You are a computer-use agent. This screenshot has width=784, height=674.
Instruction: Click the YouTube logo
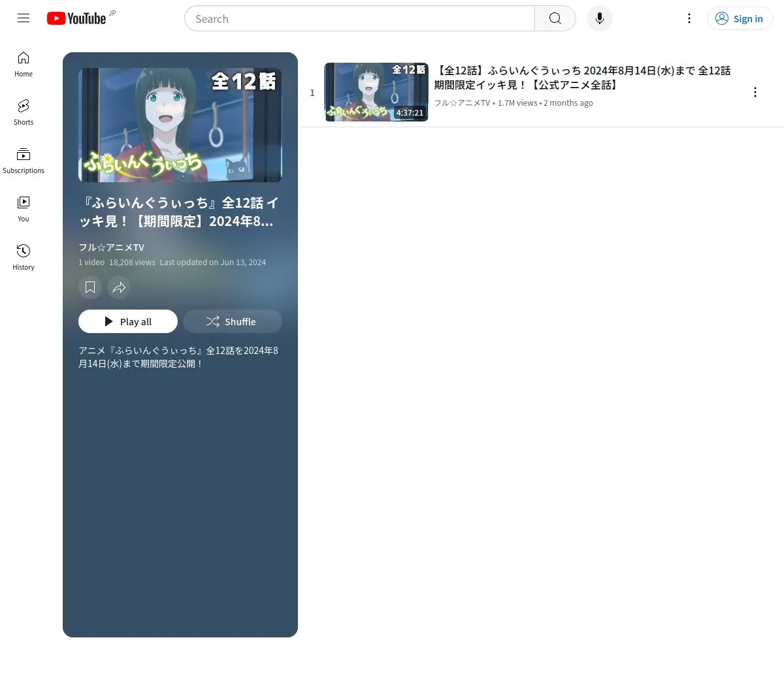76,18
